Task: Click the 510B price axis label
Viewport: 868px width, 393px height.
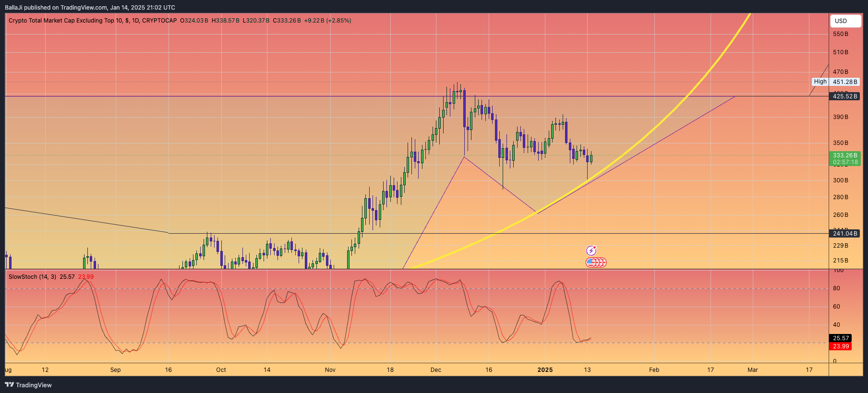Action: (x=841, y=52)
